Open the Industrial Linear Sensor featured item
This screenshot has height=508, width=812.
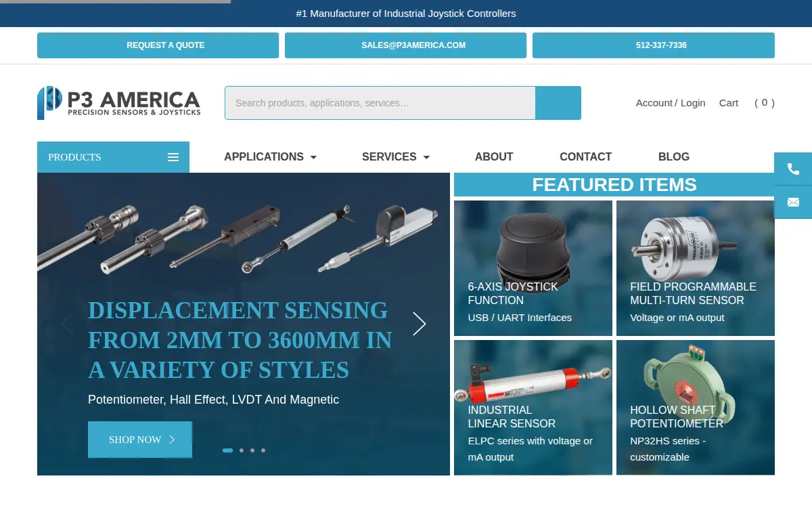(x=533, y=407)
